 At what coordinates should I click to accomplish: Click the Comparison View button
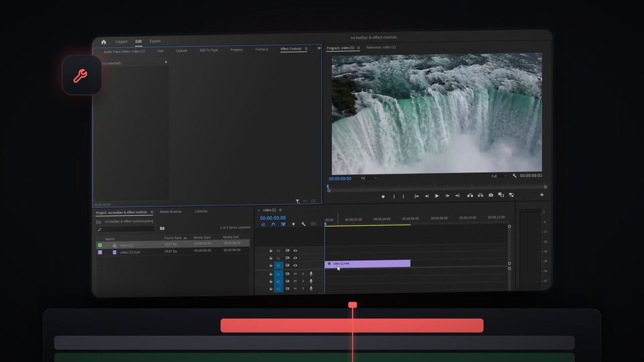[500, 195]
